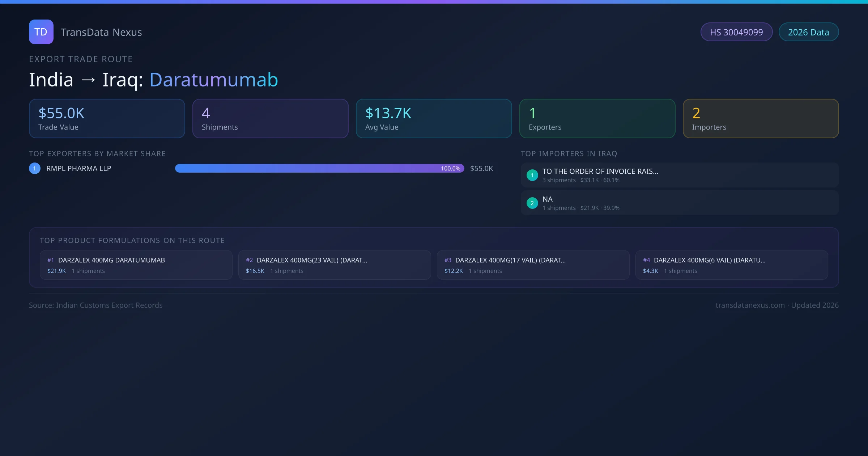The width and height of the screenshot is (868, 456).
Task: Click the 2026 Data badge
Action: pos(808,32)
